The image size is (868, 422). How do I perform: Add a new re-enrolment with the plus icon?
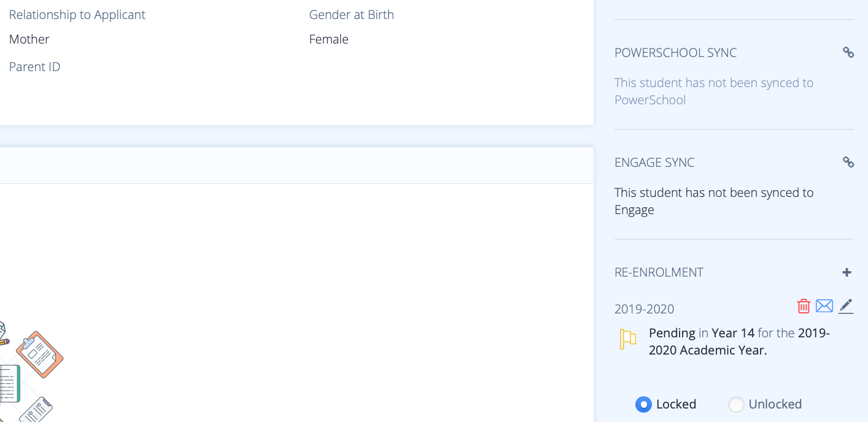[x=847, y=272]
